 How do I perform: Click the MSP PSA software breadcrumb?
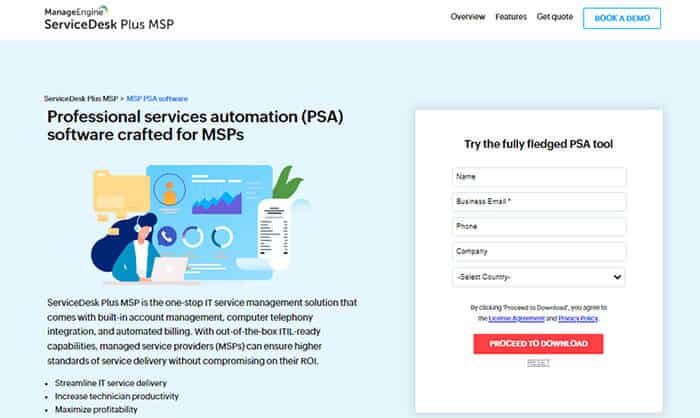(x=157, y=99)
